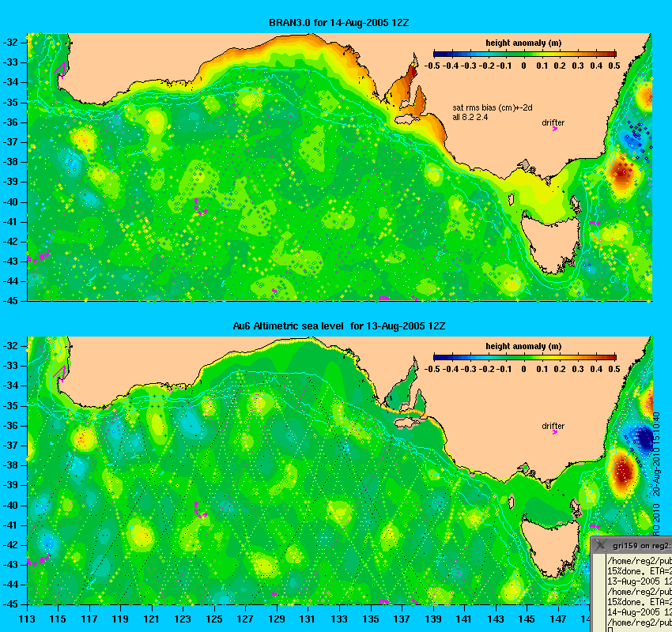The image size is (672, 632).
Task: Click the dark red eddy in the bottom map
Action: [x=624, y=472]
